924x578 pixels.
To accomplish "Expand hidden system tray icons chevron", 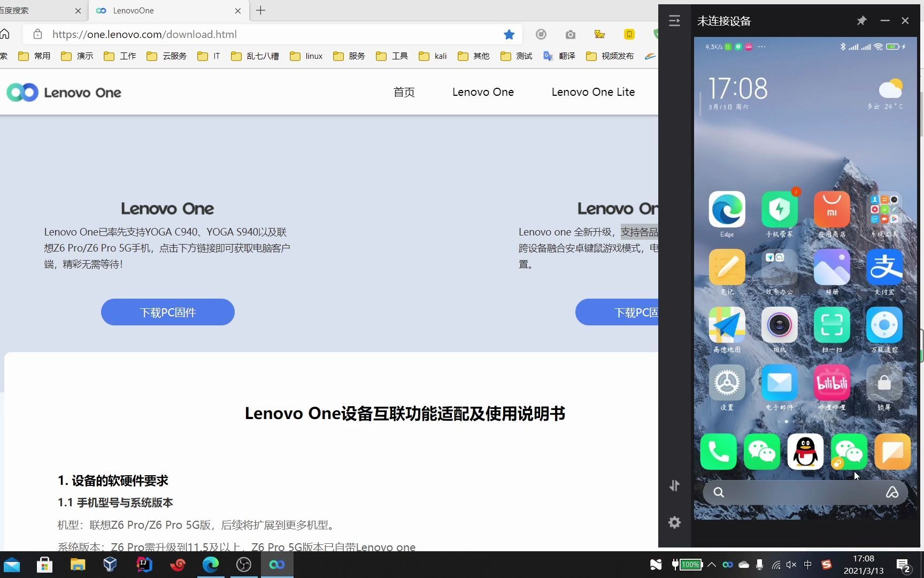I will pyautogui.click(x=712, y=565).
